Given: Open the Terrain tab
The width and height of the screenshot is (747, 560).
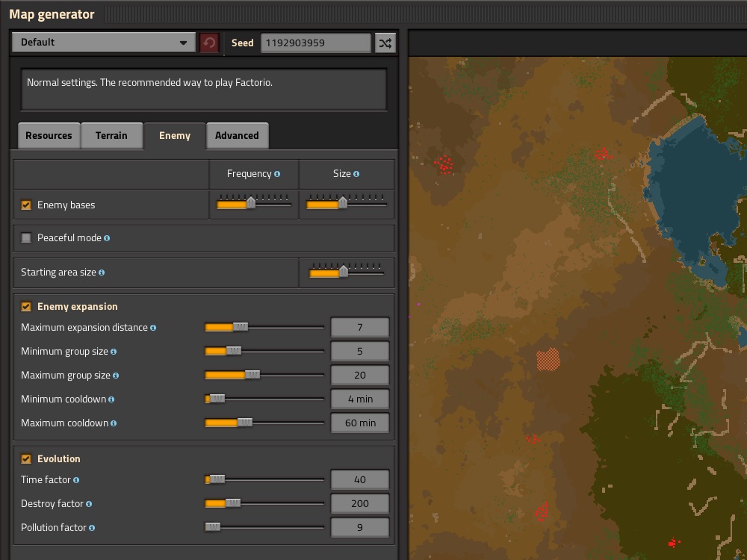Looking at the screenshot, I should 112,135.
